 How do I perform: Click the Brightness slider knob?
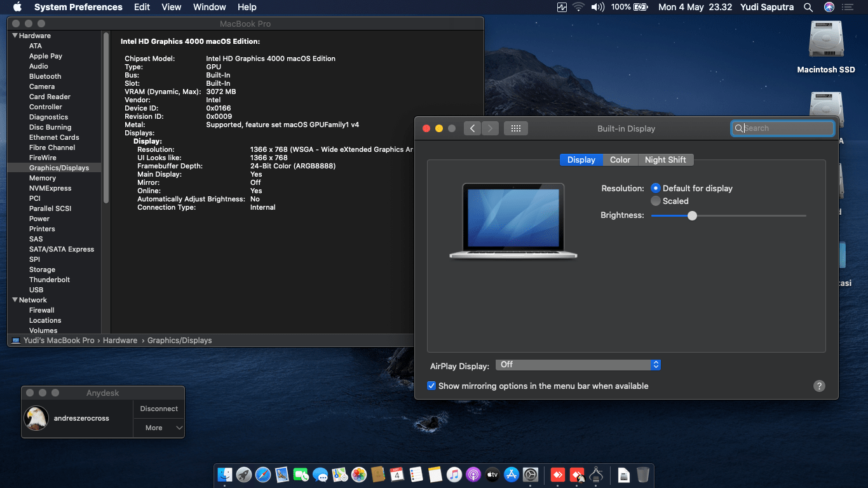pyautogui.click(x=692, y=215)
